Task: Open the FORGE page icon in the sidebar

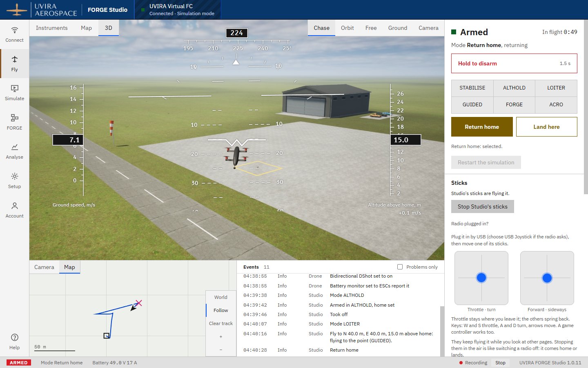Action: point(15,118)
